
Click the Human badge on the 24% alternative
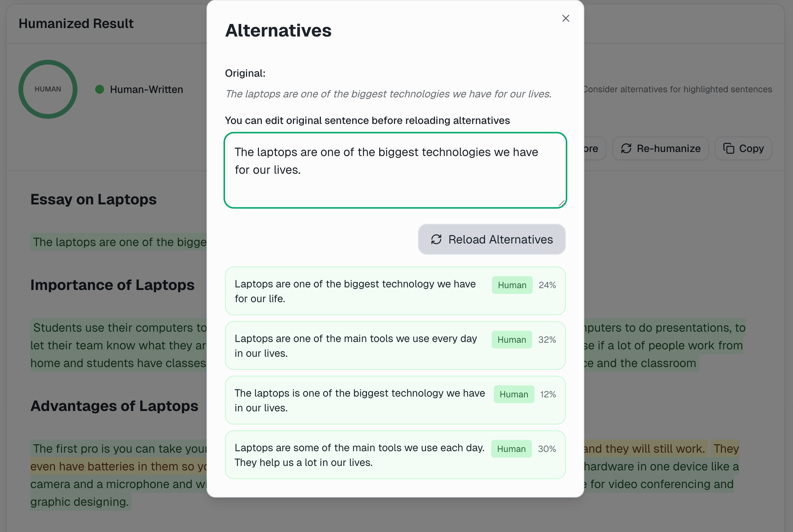tap(512, 285)
